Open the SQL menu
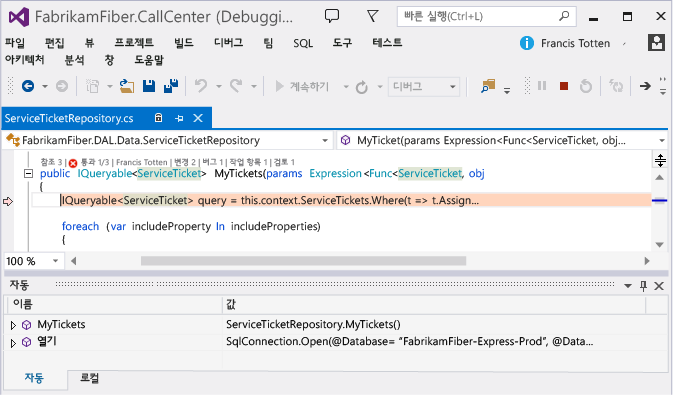This screenshot has height=395, width=673. click(x=303, y=43)
